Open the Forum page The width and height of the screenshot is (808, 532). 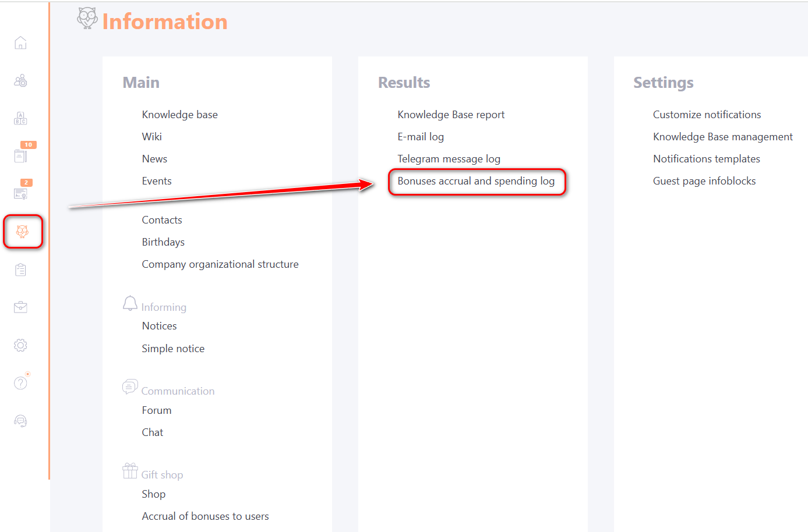157,410
